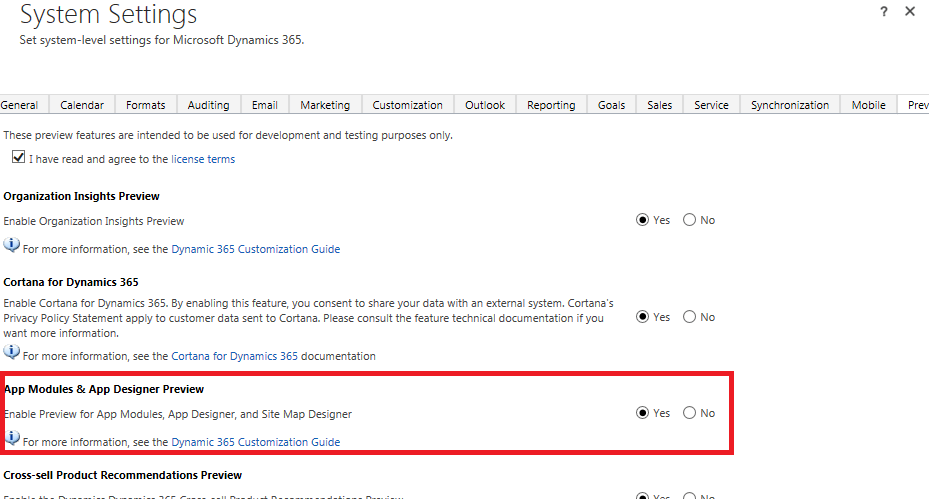Switch to the Calendar tab
The image size is (929, 499).
click(82, 105)
